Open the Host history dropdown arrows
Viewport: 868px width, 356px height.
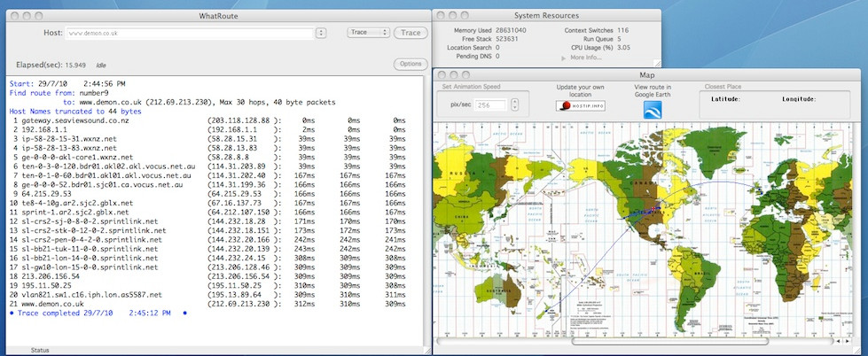[321, 33]
